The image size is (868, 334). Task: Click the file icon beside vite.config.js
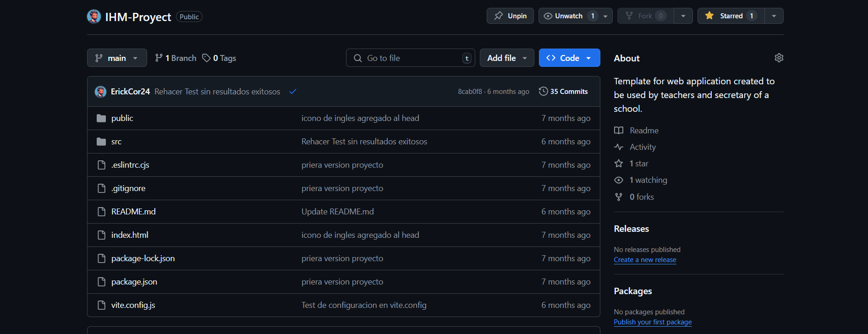(102, 305)
